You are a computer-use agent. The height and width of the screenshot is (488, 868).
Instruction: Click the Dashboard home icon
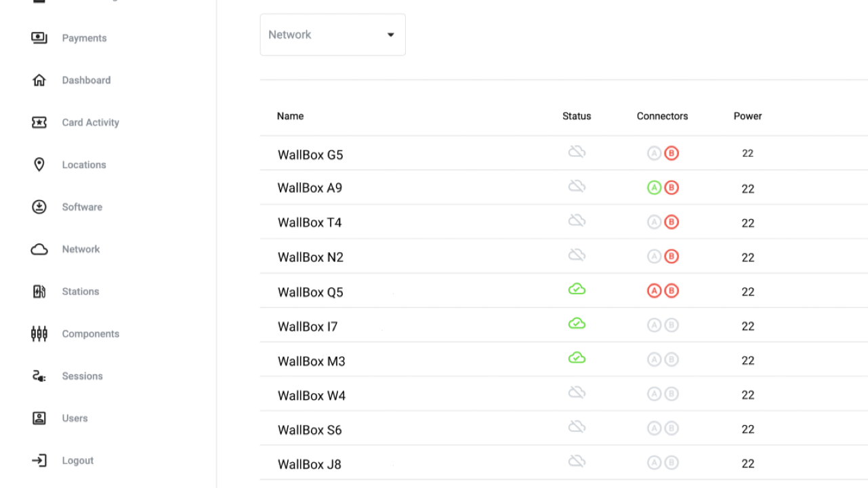(39, 80)
